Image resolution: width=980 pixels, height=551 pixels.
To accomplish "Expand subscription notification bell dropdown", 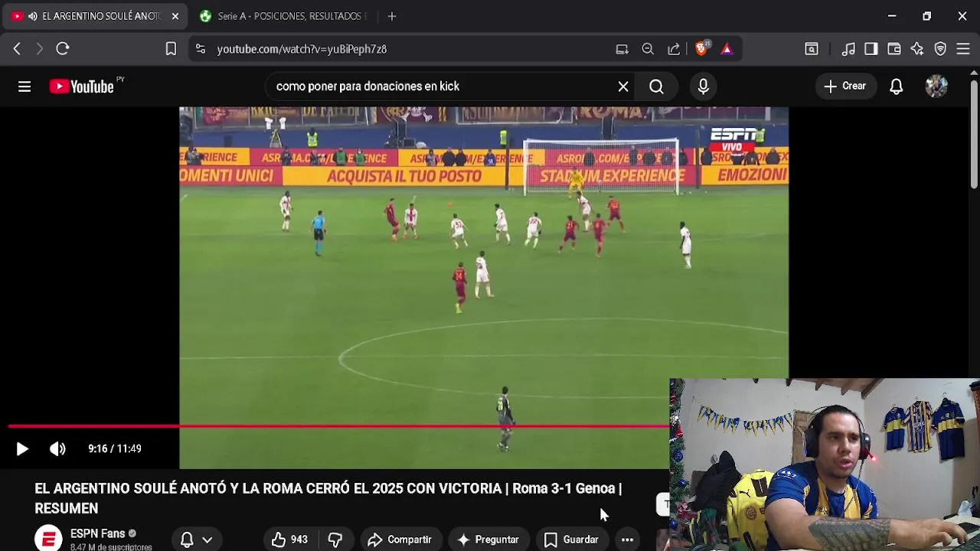I will tap(196, 540).
